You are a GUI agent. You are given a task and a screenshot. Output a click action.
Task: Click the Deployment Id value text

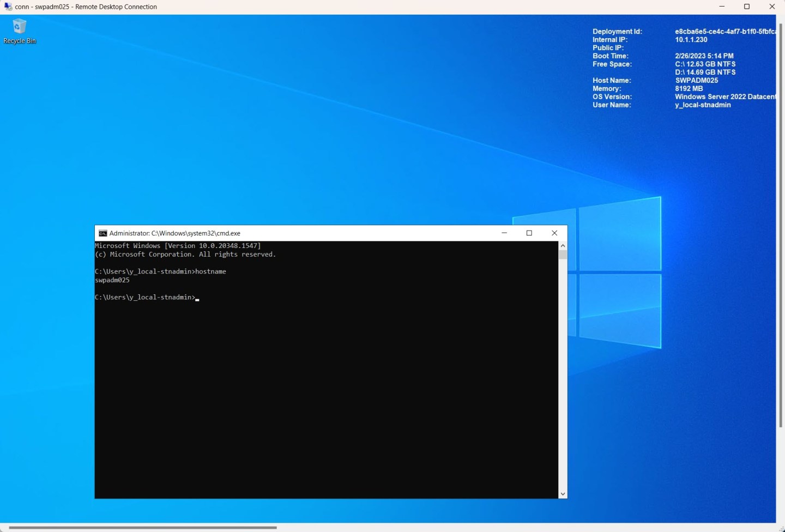click(x=726, y=32)
